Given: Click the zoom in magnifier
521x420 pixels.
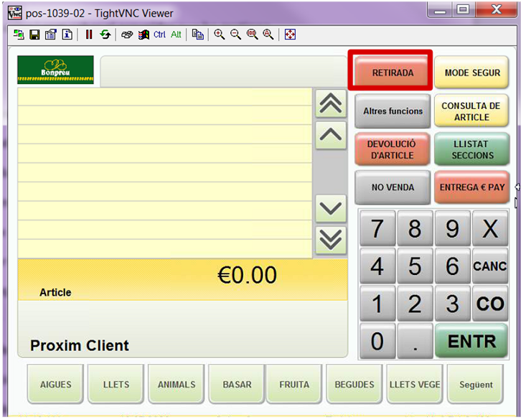Looking at the screenshot, I should (220, 34).
